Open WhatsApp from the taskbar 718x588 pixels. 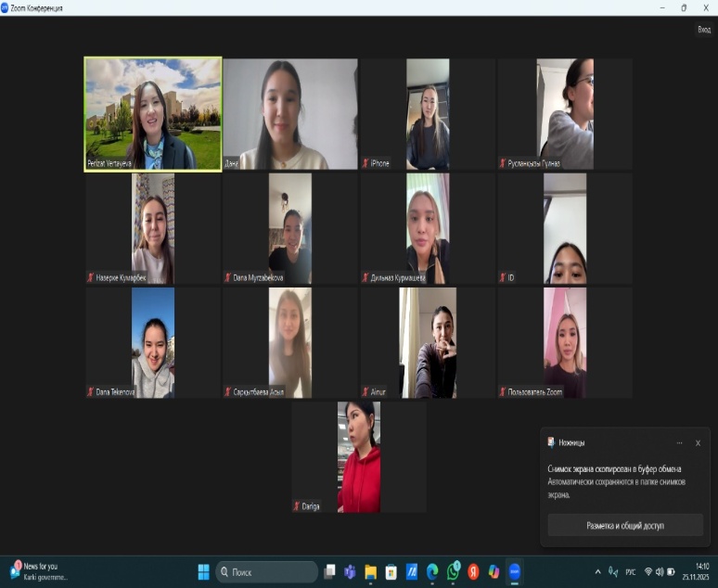[x=453, y=571]
